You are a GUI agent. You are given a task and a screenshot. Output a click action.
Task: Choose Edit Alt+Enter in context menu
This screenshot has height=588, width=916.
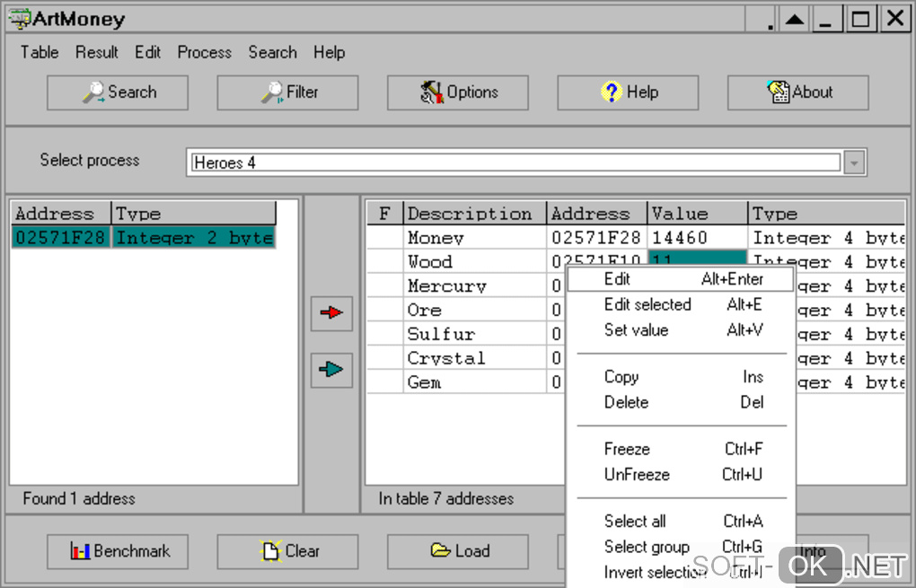coord(681,279)
